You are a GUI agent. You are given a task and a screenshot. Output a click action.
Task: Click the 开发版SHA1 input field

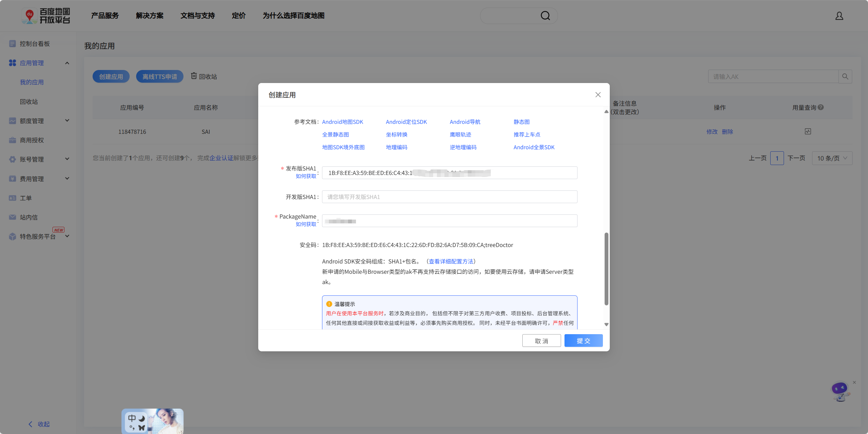(x=449, y=197)
